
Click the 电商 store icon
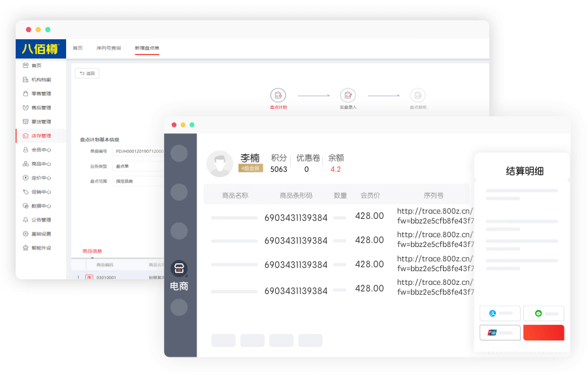click(x=179, y=268)
